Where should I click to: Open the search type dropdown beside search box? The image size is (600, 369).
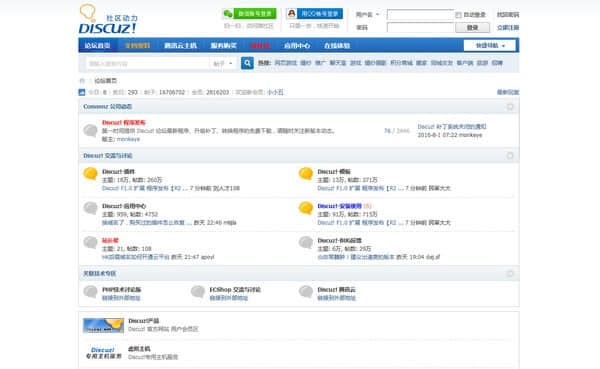[x=223, y=64]
